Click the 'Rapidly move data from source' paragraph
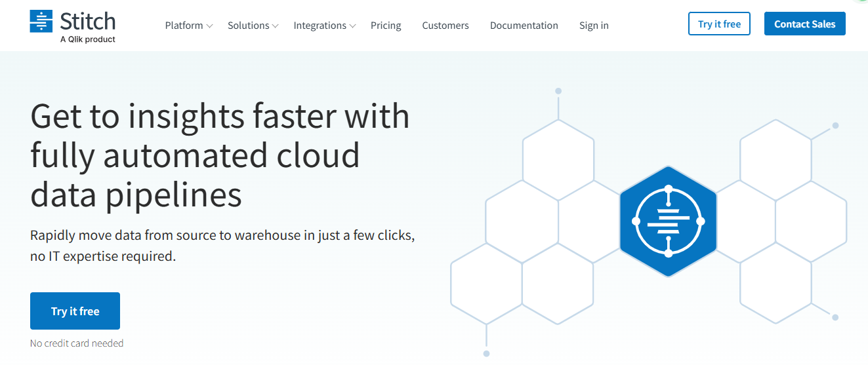The width and height of the screenshot is (868, 365). tap(222, 245)
